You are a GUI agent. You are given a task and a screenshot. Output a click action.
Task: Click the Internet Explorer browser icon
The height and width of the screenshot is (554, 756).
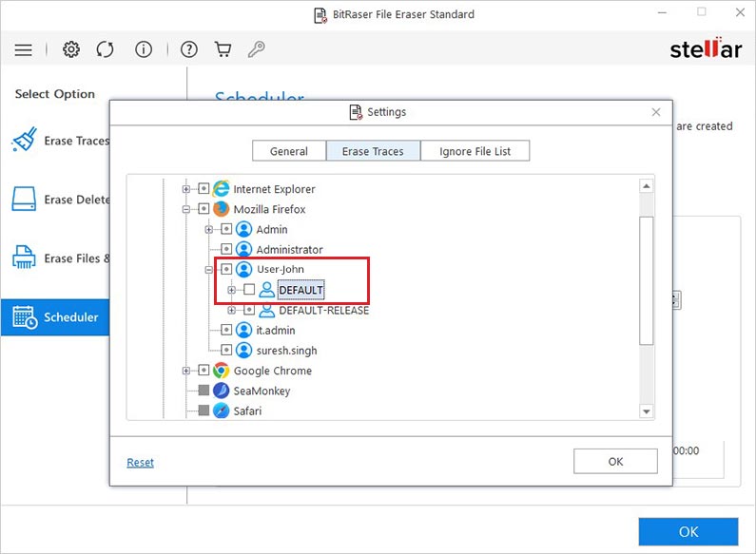(x=221, y=189)
